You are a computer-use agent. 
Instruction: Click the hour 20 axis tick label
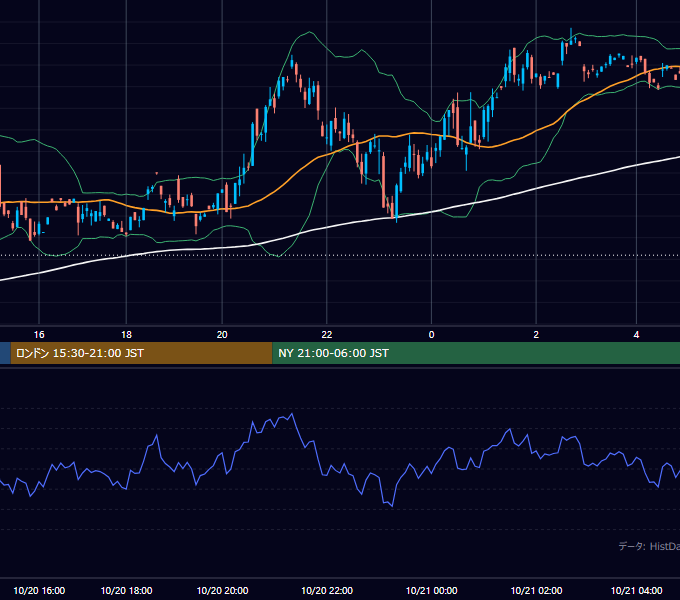[x=222, y=335]
